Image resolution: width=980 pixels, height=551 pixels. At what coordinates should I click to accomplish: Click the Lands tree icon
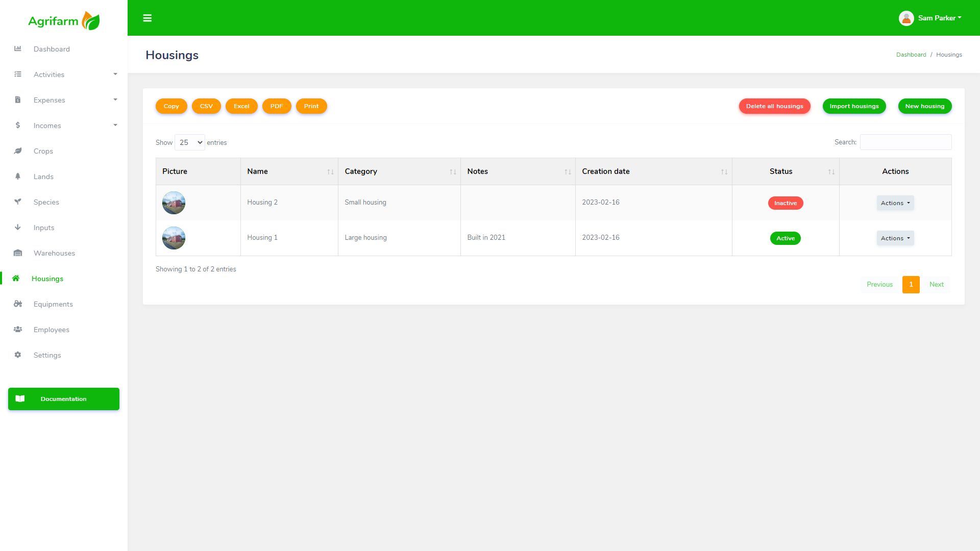(18, 177)
